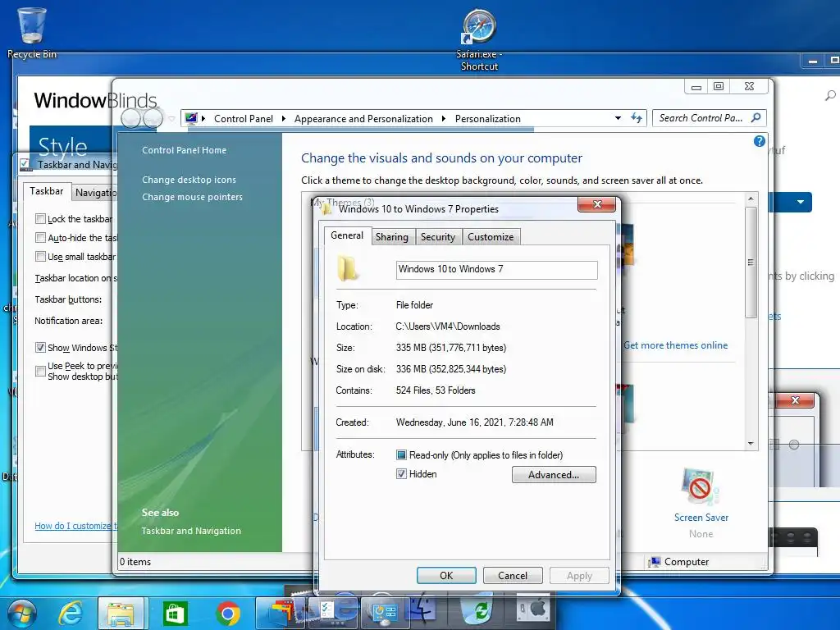Expand the arrow after Appearance and Personalization

click(x=444, y=118)
